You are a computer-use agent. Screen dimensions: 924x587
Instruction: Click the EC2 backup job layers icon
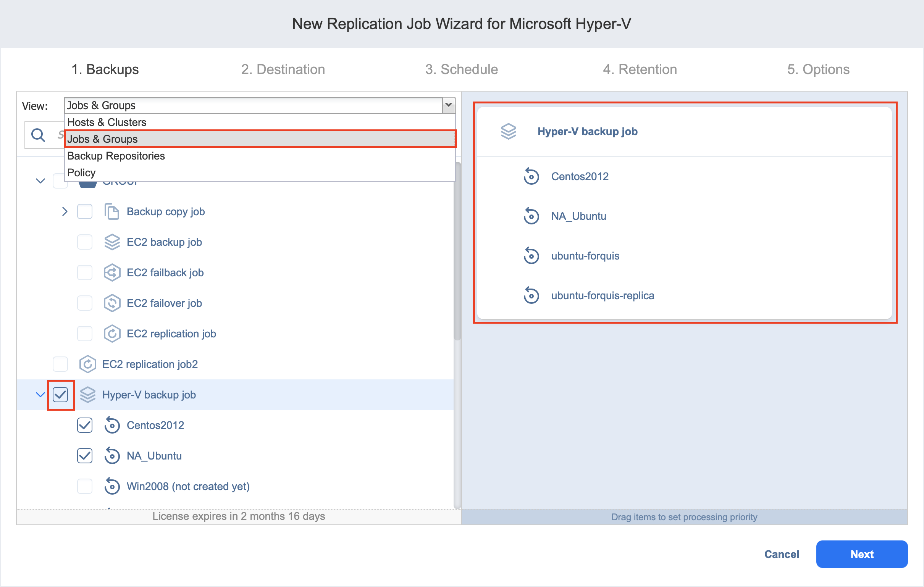point(111,242)
